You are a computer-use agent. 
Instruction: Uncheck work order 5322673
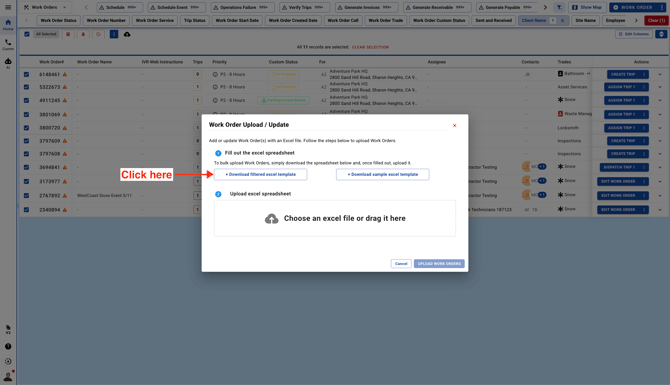tap(26, 87)
